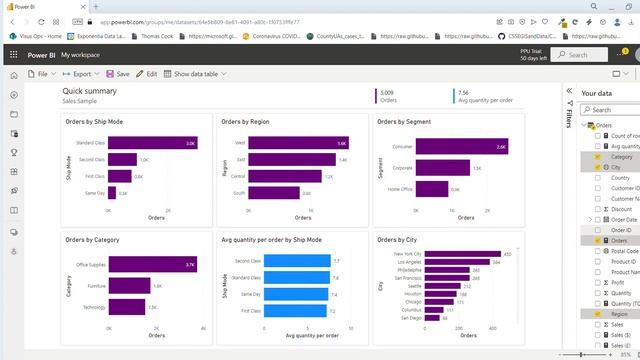The image size is (640, 360).
Task: Click the browser profile avatar icon
Action: [x=617, y=22]
